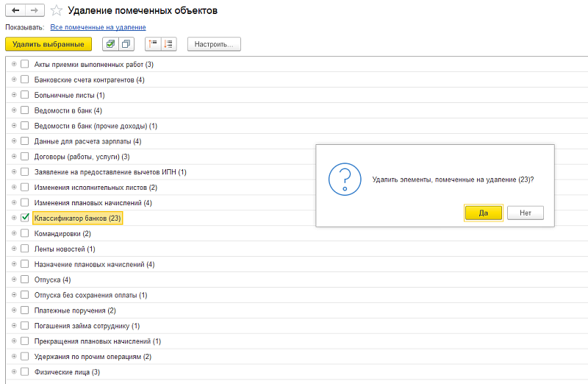Viewport: 588px width, 384px height.
Task: Expand the Командировки tree node
Action: click(x=14, y=233)
